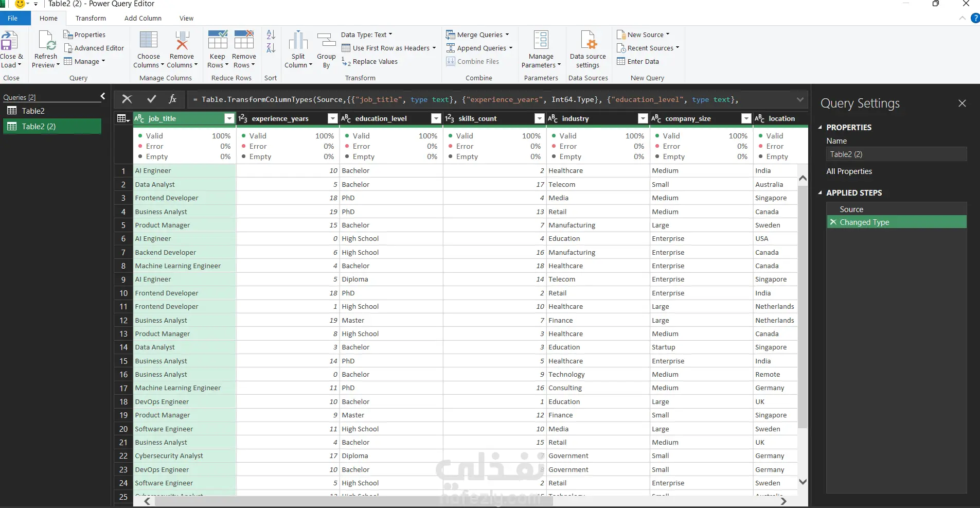Confirm formula with checkmark icon
980x508 pixels.
point(151,99)
